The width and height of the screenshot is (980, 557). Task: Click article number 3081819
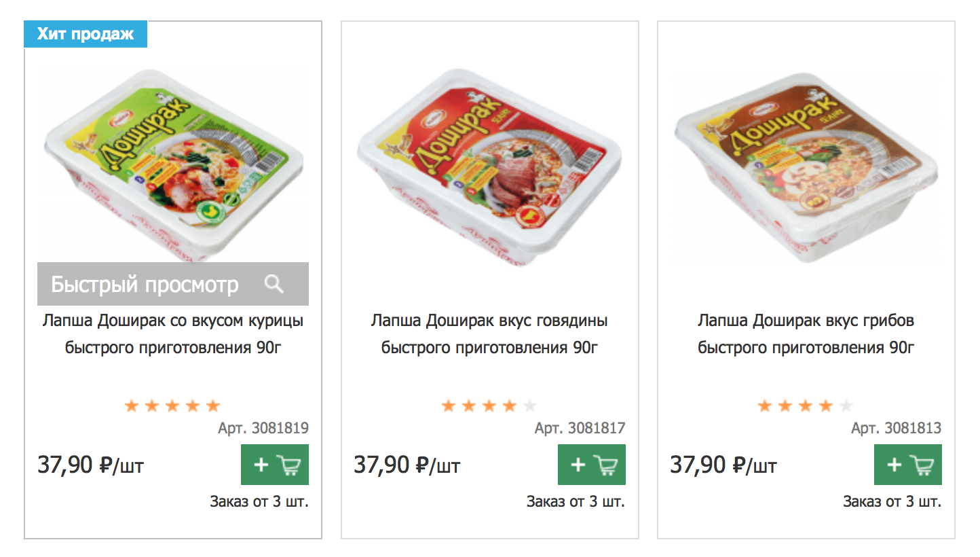click(263, 429)
